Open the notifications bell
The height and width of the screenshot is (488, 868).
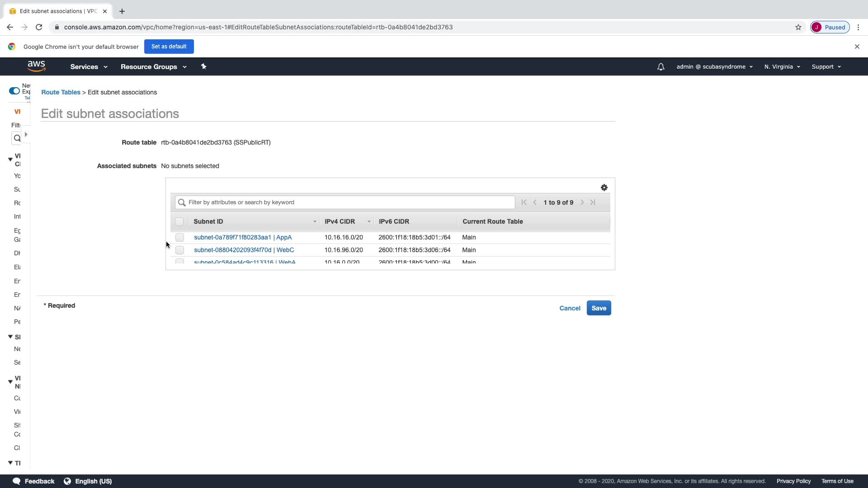point(660,67)
